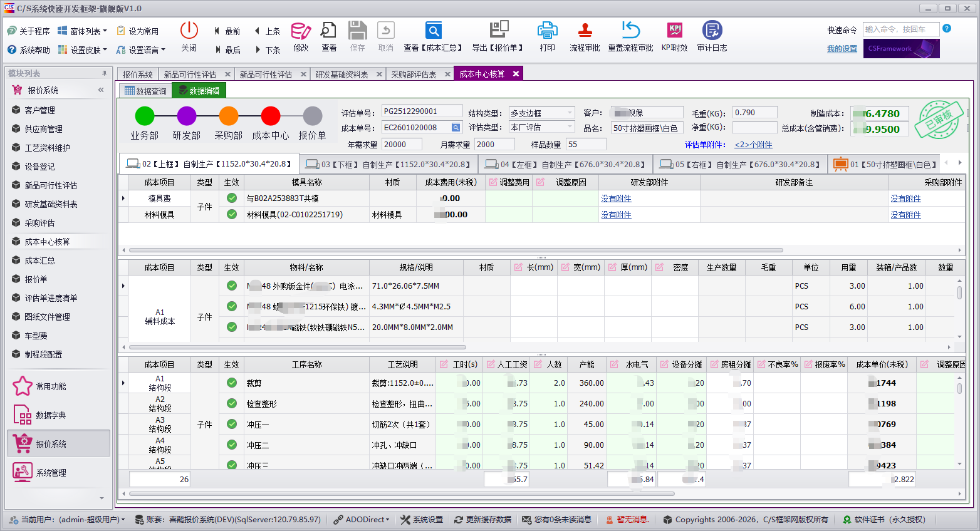Toggle 生效 check for 冲压一 row

[x=232, y=424]
